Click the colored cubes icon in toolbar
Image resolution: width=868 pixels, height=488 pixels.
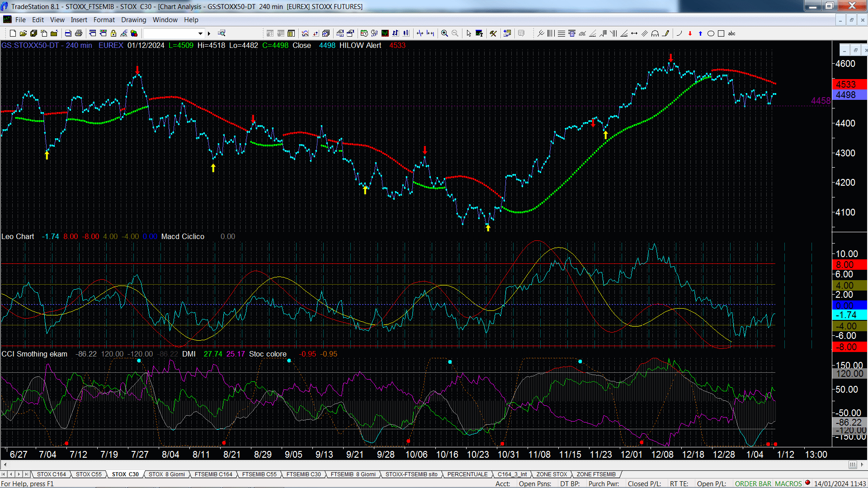click(x=134, y=33)
